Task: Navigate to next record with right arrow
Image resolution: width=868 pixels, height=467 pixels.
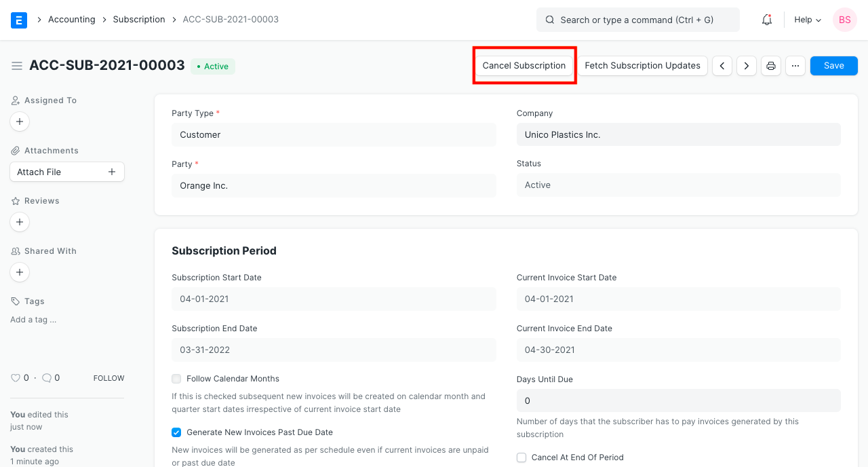Action: (x=746, y=65)
